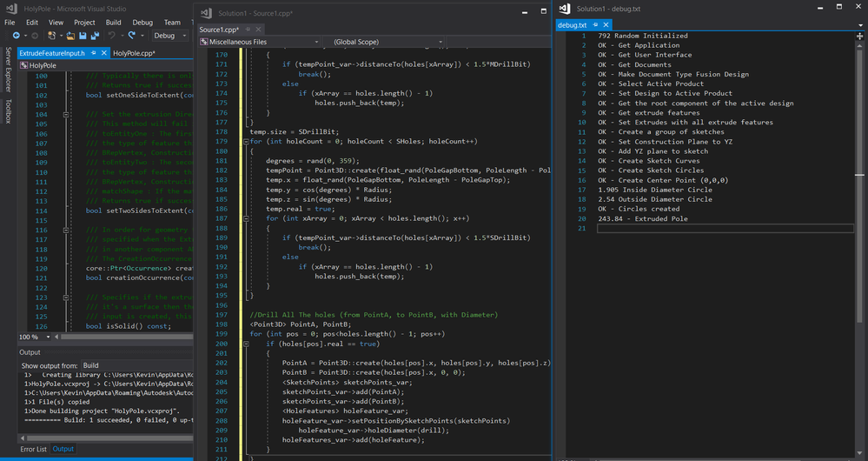
Task: Click Visual Studio logo in Source1.cpp window
Action: (x=206, y=13)
